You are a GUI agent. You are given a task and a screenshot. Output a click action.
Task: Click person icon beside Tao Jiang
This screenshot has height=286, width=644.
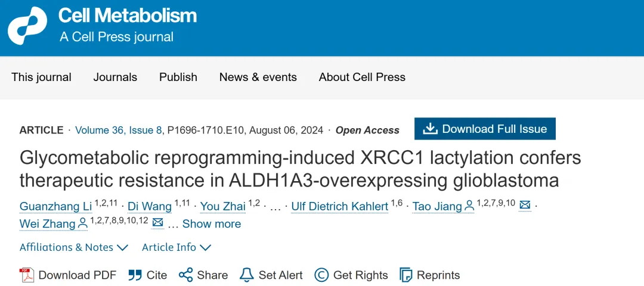click(469, 206)
